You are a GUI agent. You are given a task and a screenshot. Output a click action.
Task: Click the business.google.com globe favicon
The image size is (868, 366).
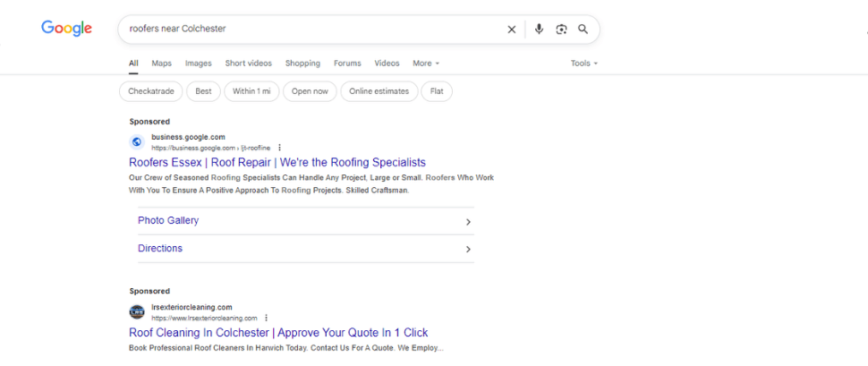tap(137, 141)
